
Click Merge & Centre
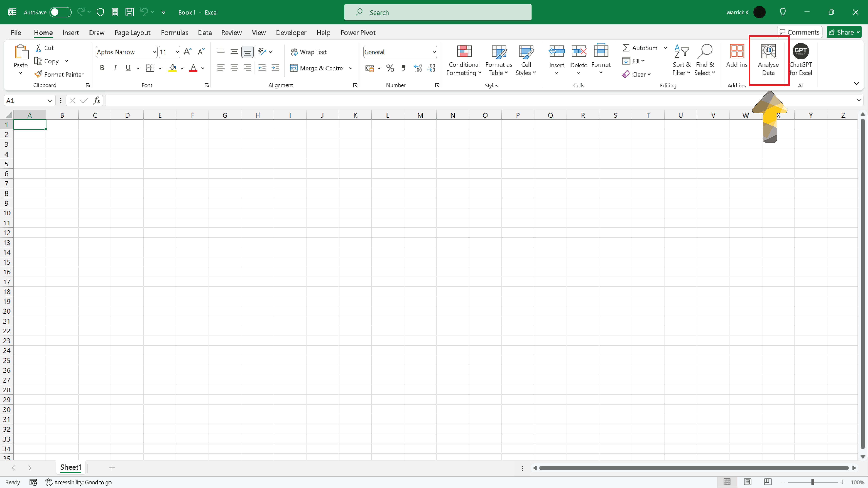[x=317, y=68]
